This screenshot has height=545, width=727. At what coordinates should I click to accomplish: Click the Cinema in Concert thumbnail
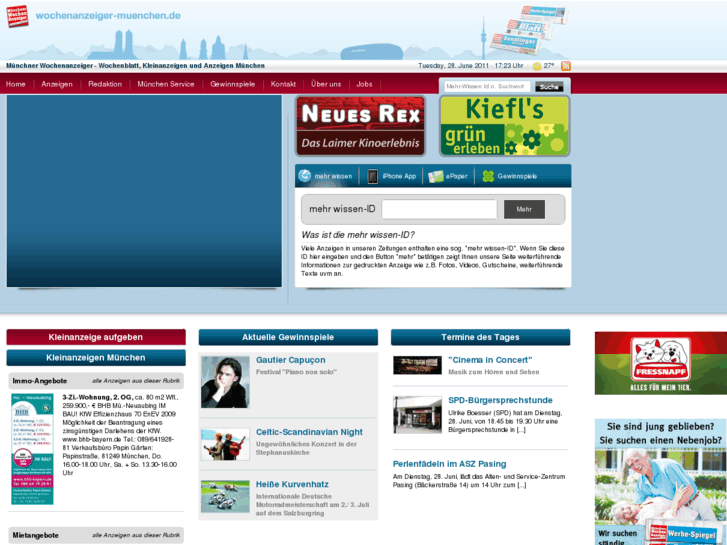tap(417, 365)
